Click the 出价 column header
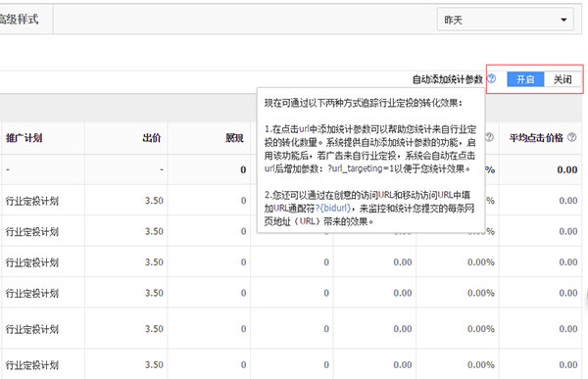This screenshot has width=588, height=379. (152, 138)
